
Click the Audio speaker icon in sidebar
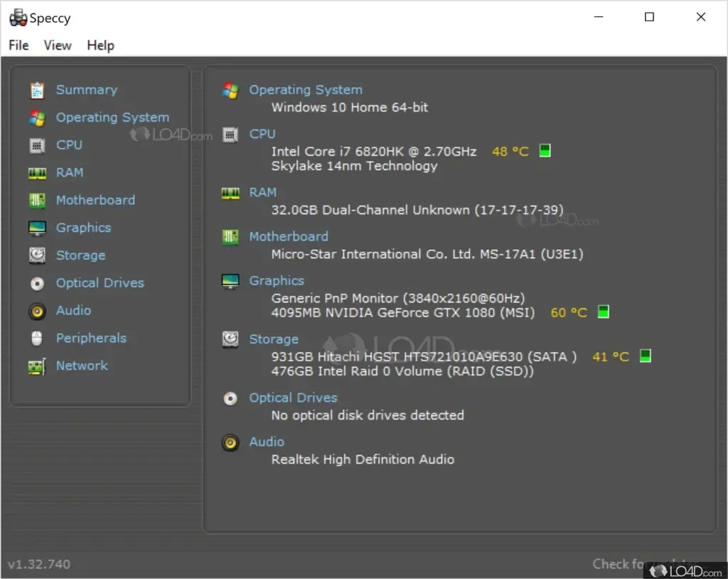pyautogui.click(x=37, y=311)
